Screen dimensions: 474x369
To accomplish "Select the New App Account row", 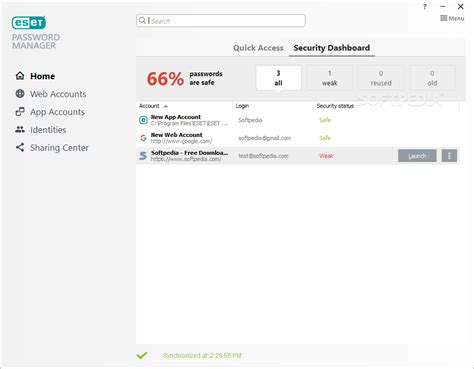I will tap(298, 120).
